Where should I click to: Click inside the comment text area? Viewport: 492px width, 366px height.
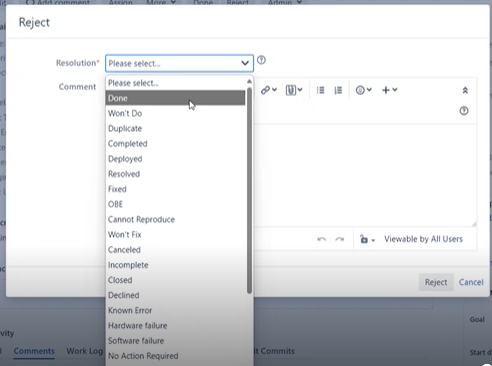(365, 175)
